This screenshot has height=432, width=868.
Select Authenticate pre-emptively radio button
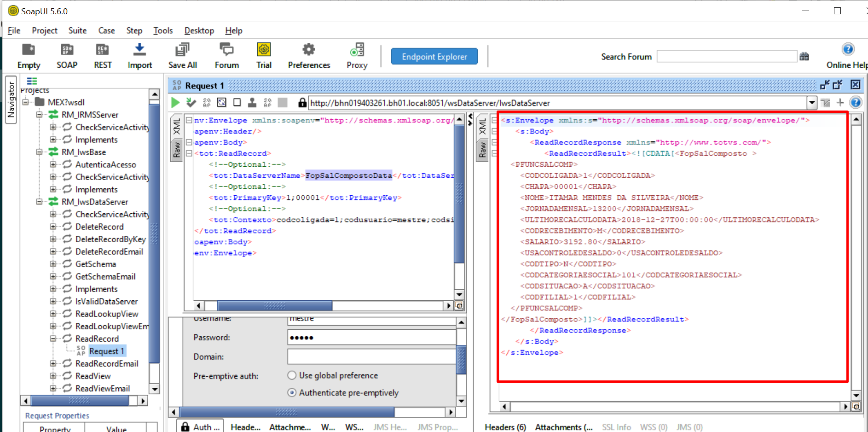click(292, 393)
